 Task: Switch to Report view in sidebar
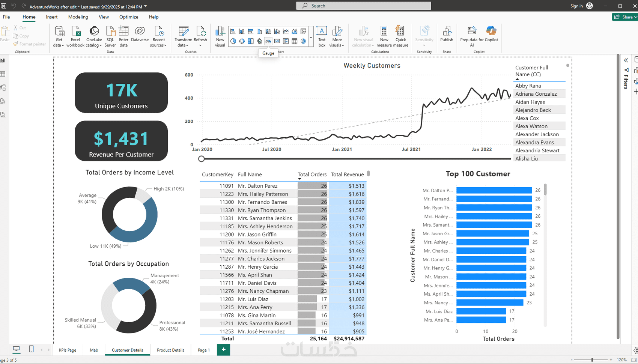click(x=3, y=60)
